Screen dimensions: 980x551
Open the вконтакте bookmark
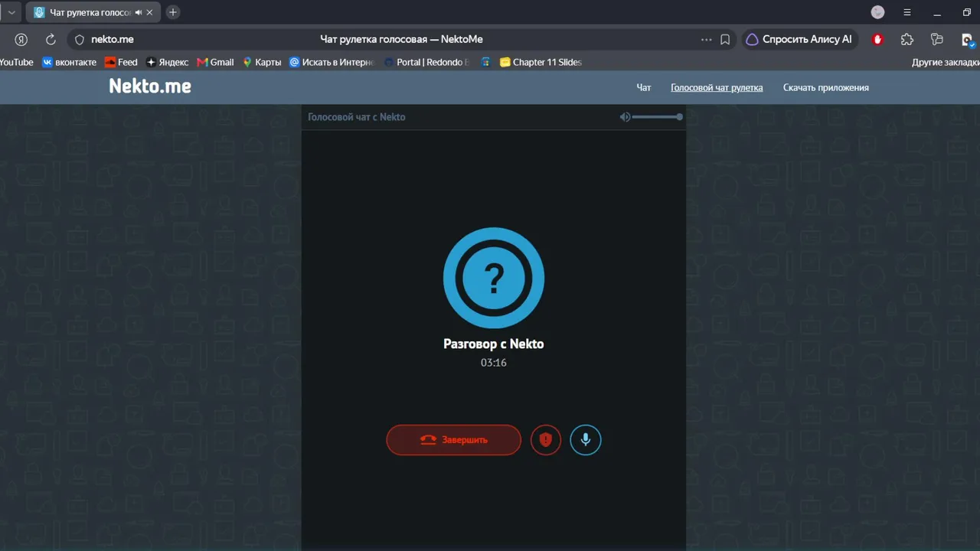point(69,62)
